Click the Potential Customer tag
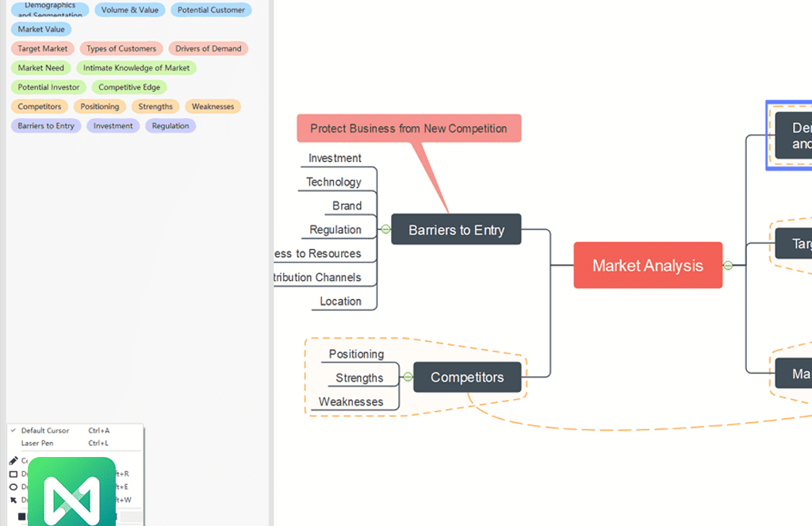This screenshot has width=812, height=526. pyautogui.click(x=211, y=10)
